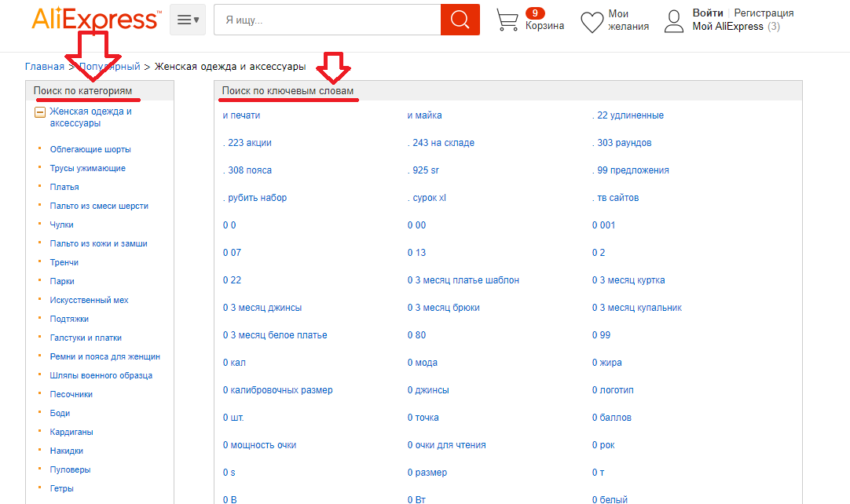Image resolution: width=850 pixels, height=504 pixels.
Task: Select Пуловеры category
Action: tap(70, 470)
